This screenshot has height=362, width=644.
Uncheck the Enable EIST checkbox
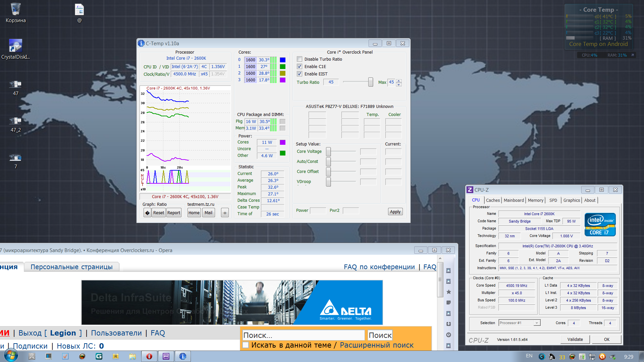300,74
